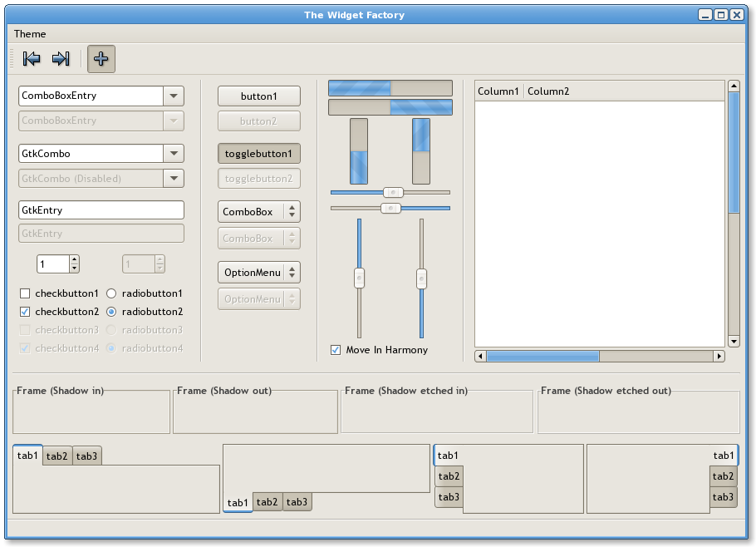Click the upper horizontal slider handle

(393, 193)
